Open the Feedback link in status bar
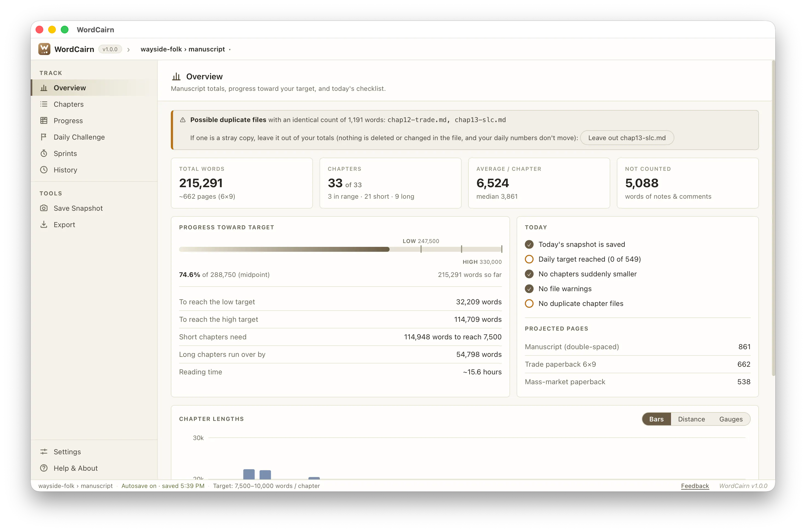 (x=695, y=486)
